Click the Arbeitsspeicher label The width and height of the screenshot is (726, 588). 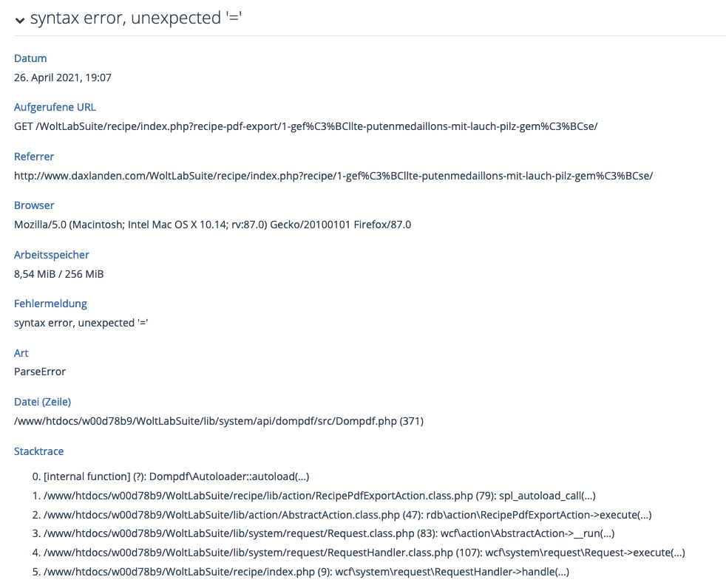tap(52, 255)
